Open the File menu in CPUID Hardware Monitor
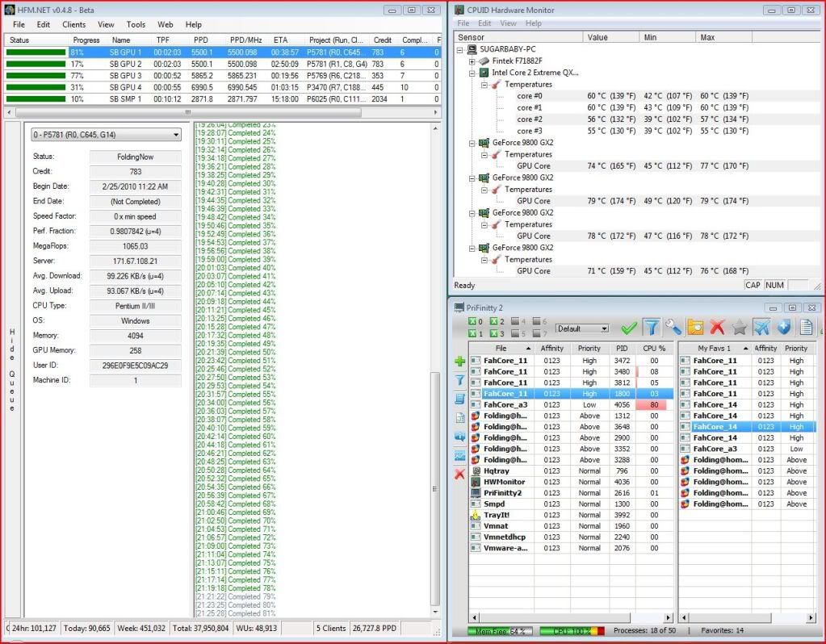826x644 pixels. click(463, 23)
